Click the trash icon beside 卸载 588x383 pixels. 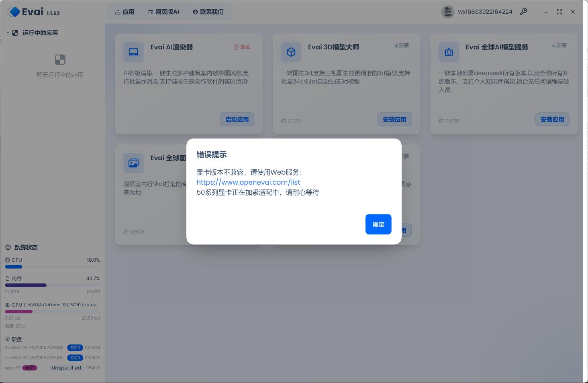[x=236, y=47]
